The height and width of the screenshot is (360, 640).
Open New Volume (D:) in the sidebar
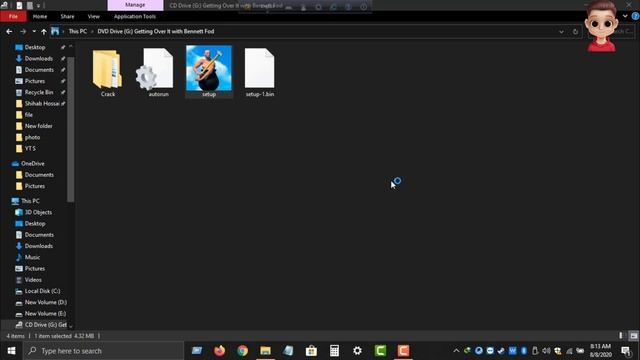pos(45,302)
